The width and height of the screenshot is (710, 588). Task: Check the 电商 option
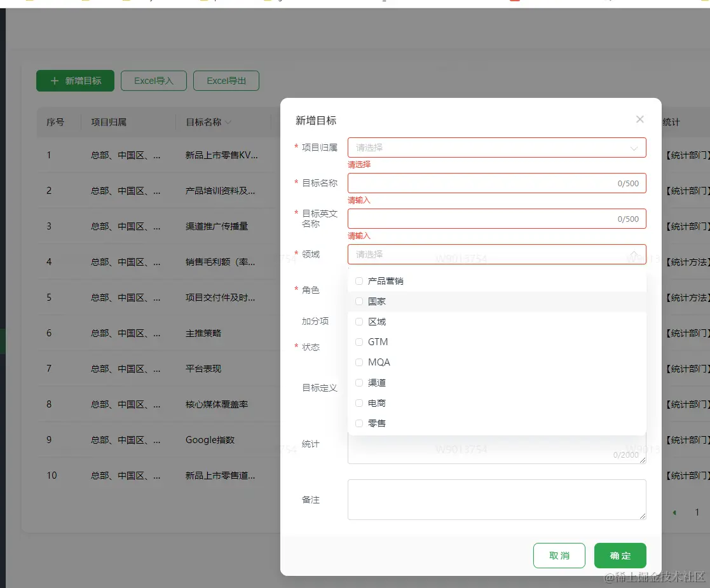[x=359, y=403]
